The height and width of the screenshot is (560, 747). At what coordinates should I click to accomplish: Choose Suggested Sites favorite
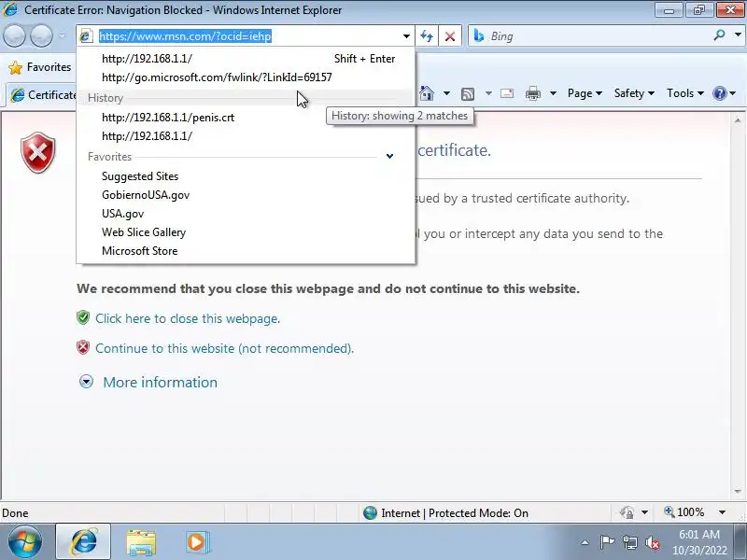coord(246,176)
